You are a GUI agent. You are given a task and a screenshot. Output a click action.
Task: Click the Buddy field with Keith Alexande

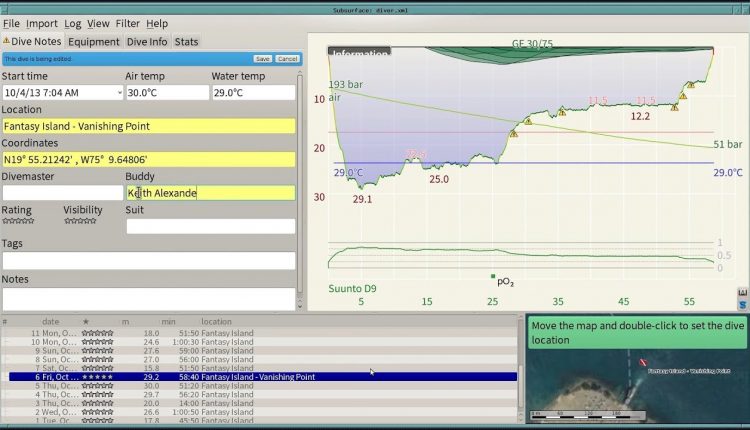[x=210, y=193]
